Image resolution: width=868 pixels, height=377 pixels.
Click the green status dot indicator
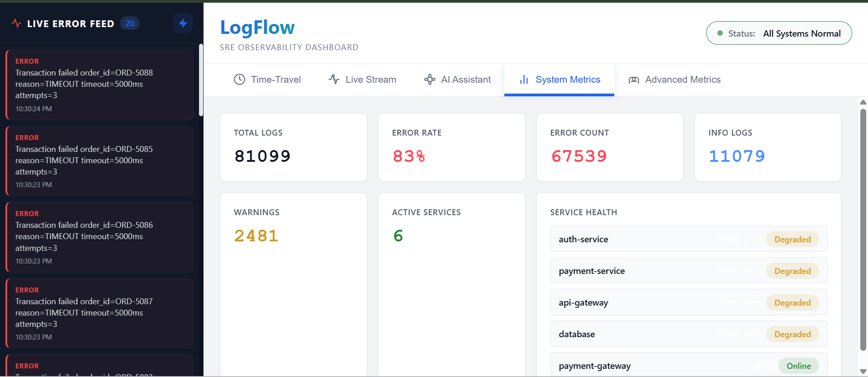point(720,33)
